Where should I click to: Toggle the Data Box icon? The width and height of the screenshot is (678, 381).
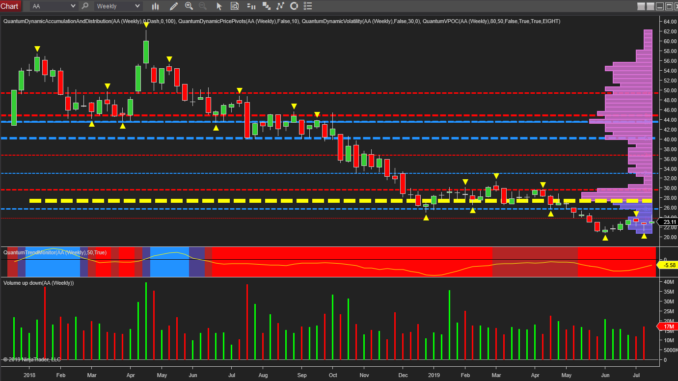tap(234, 6)
